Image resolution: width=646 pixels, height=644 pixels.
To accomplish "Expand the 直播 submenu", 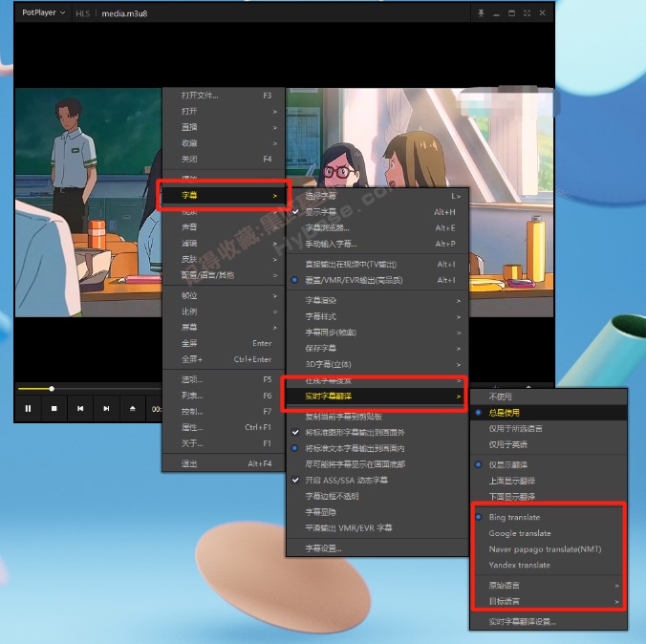I will click(x=224, y=127).
